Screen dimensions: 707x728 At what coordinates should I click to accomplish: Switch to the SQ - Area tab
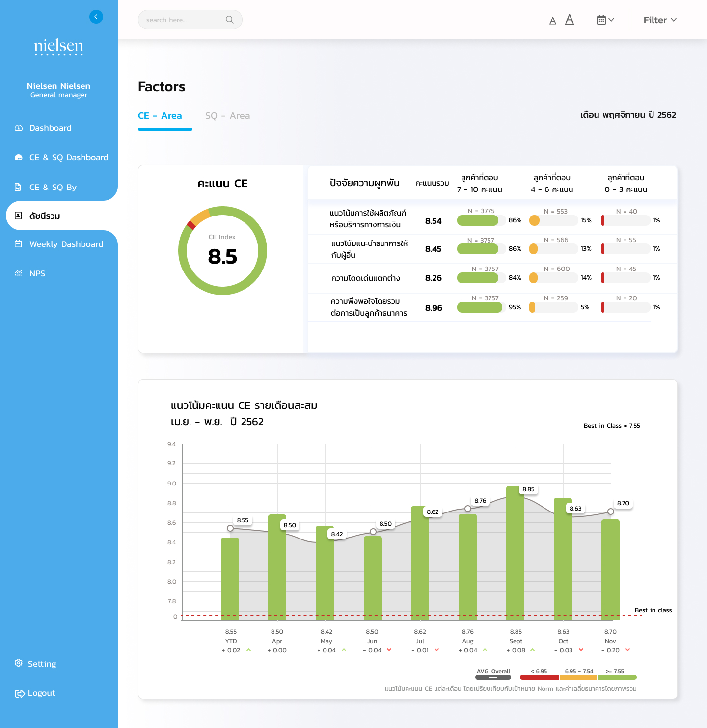(x=227, y=116)
